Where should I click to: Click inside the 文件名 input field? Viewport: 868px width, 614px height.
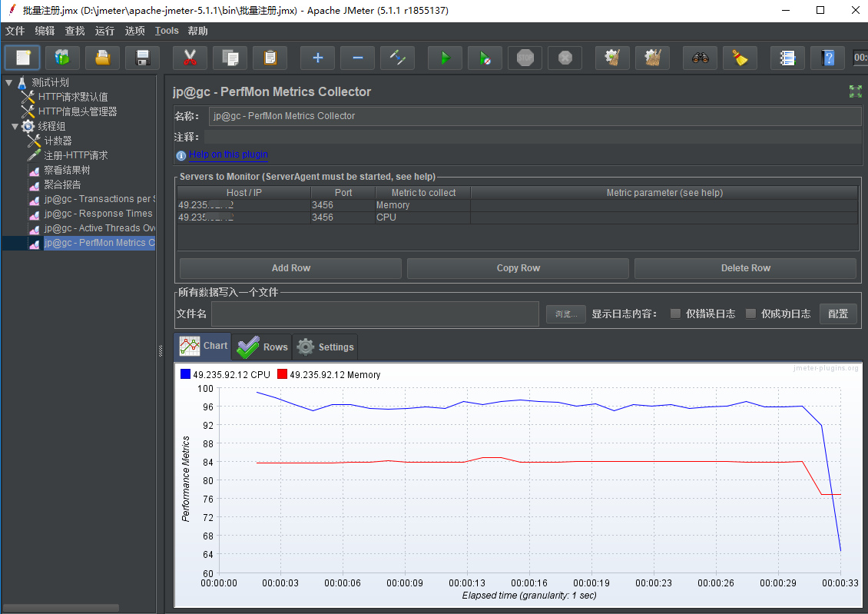tap(375, 314)
